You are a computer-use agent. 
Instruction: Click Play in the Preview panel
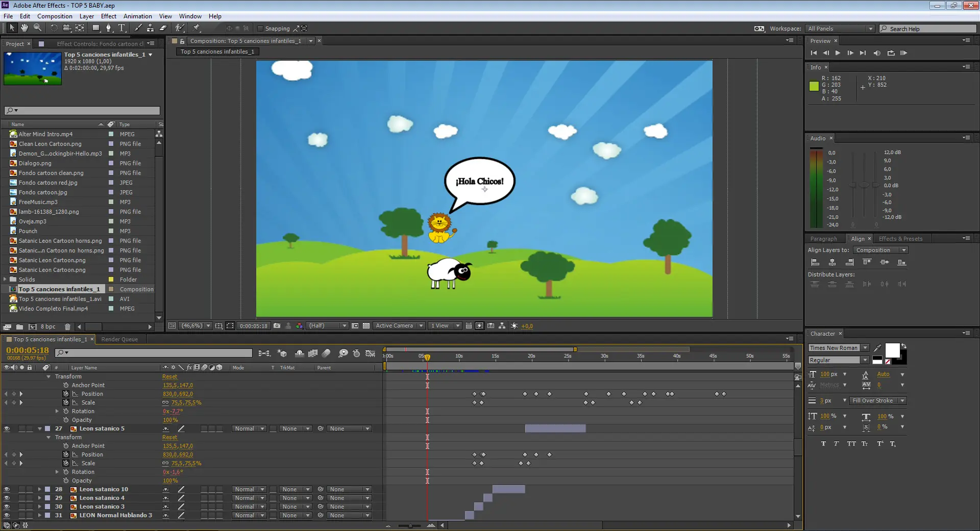coord(838,53)
